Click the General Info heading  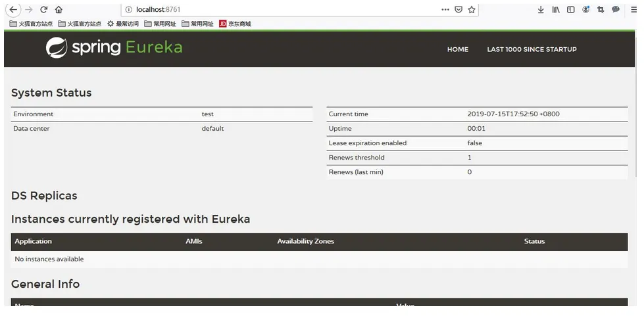click(45, 284)
